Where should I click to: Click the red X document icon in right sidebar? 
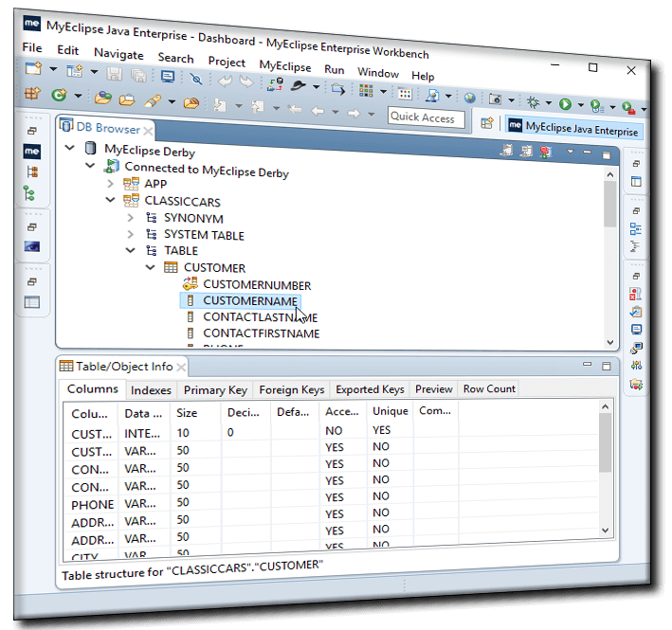635,294
